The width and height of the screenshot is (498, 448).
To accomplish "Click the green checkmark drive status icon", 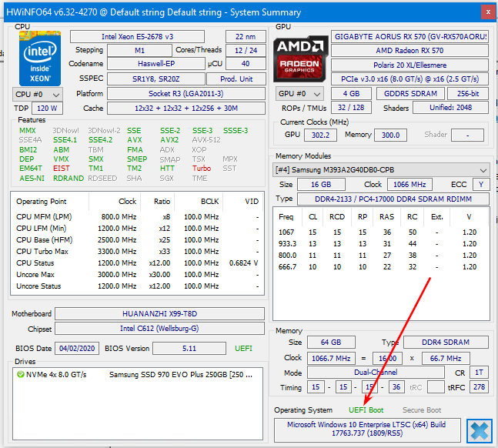I will point(20,374).
